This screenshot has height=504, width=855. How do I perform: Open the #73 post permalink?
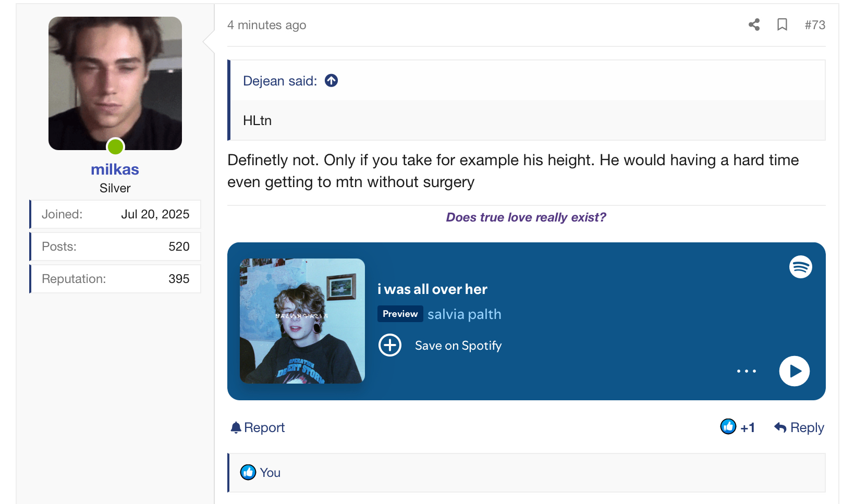[x=815, y=25]
